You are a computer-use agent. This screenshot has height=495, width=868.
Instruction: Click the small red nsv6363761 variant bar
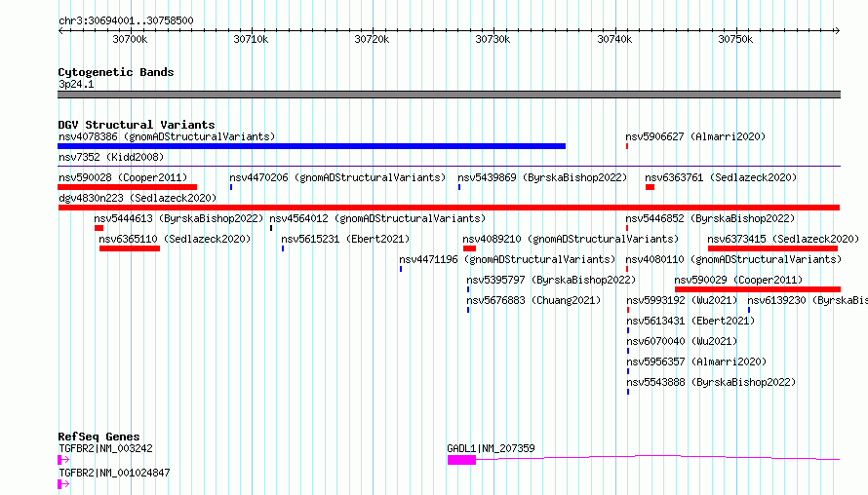pyautogui.click(x=650, y=187)
